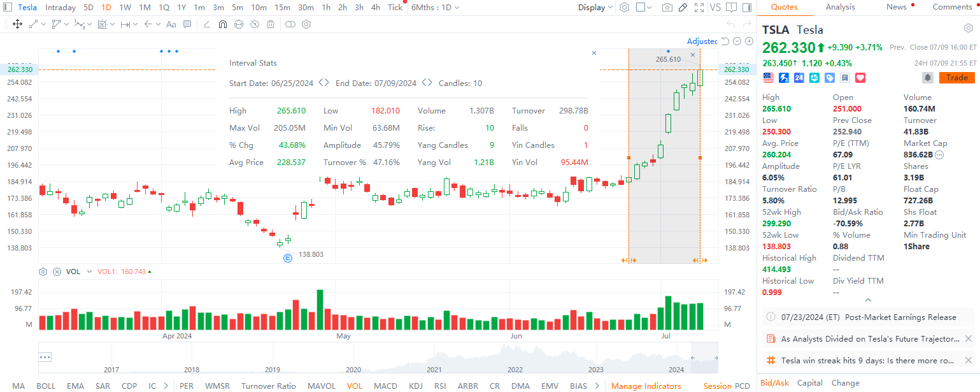Viewport: 980px width, 392px height.
Task: Click the mini timeline overview ellipsis button
Action: coord(45,357)
